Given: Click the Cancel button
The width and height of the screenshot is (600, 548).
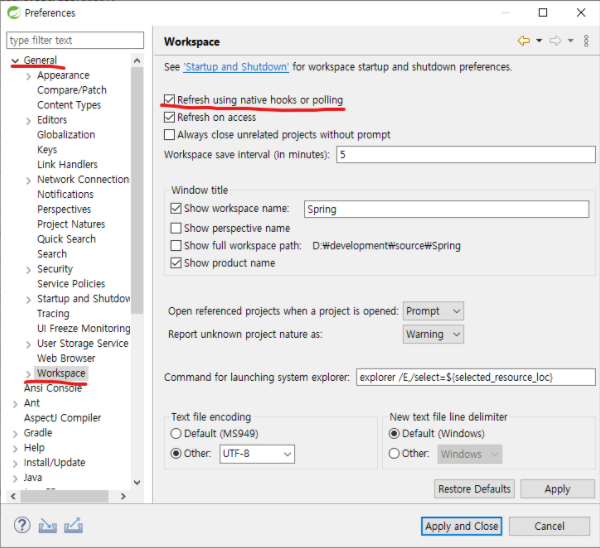Looking at the screenshot, I should 549,526.
